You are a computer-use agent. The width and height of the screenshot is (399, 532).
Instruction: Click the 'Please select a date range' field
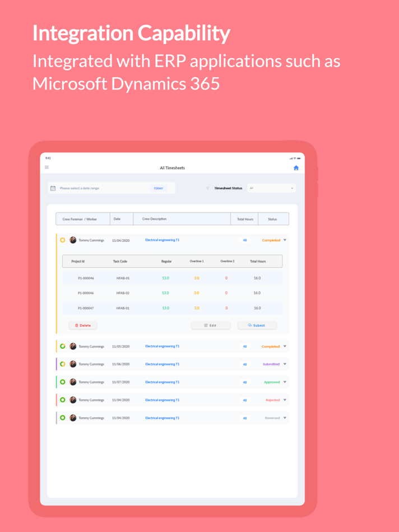click(112, 188)
